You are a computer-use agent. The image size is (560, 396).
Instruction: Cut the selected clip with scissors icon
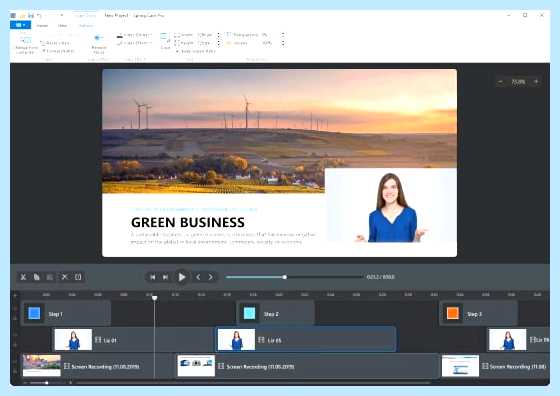click(x=23, y=277)
